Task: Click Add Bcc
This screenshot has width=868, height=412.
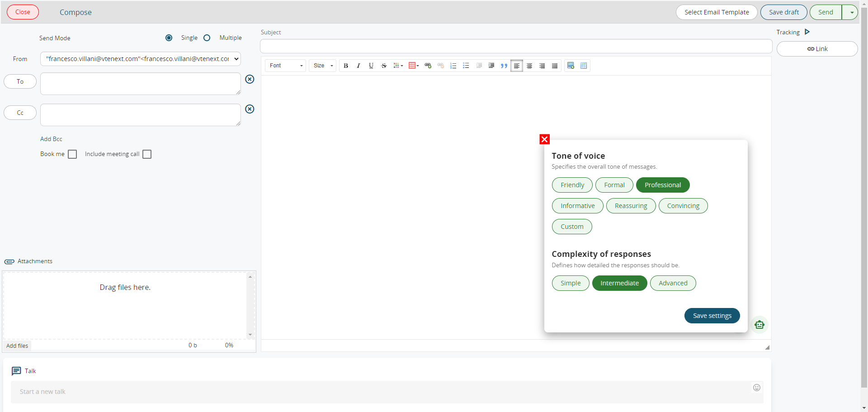Action: pyautogui.click(x=51, y=139)
